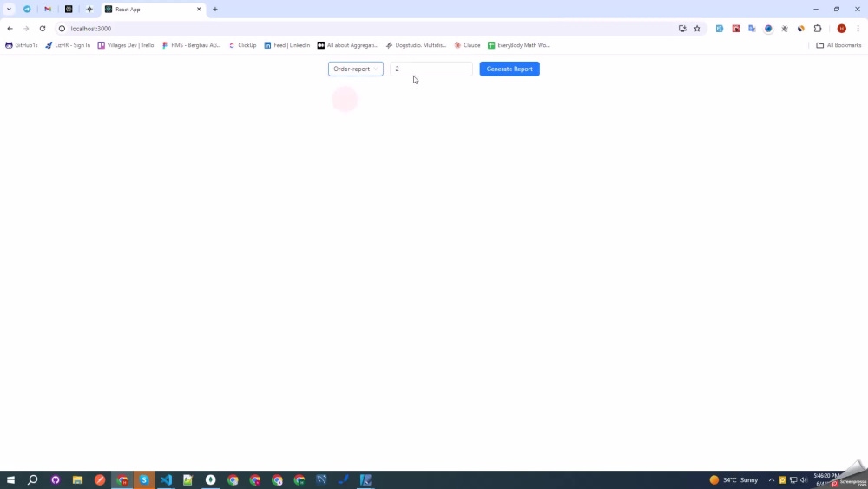Click the Generate Report button
Screen dimensions: 868x489
pyautogui.click(x=510, y=69)
